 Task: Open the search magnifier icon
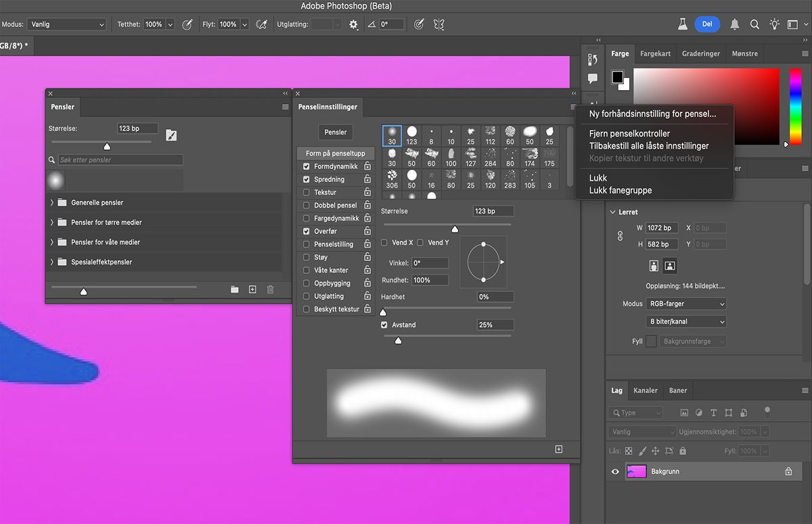tap(754, 24)
